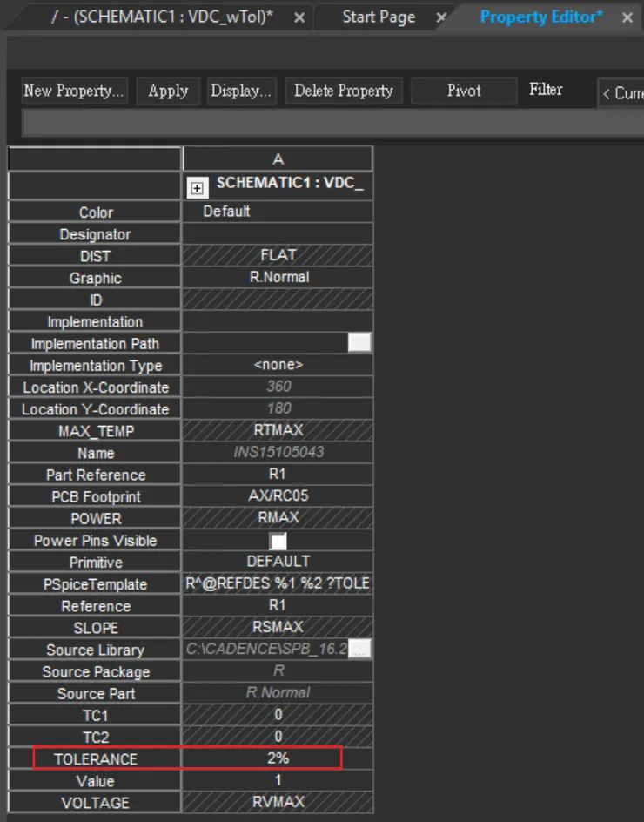Select Source Part value R.Normal

(278, 693)
